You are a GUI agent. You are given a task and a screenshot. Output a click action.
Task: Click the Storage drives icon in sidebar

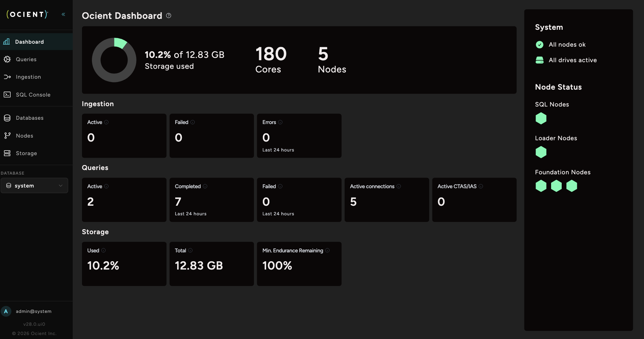[x=7, y=153]
